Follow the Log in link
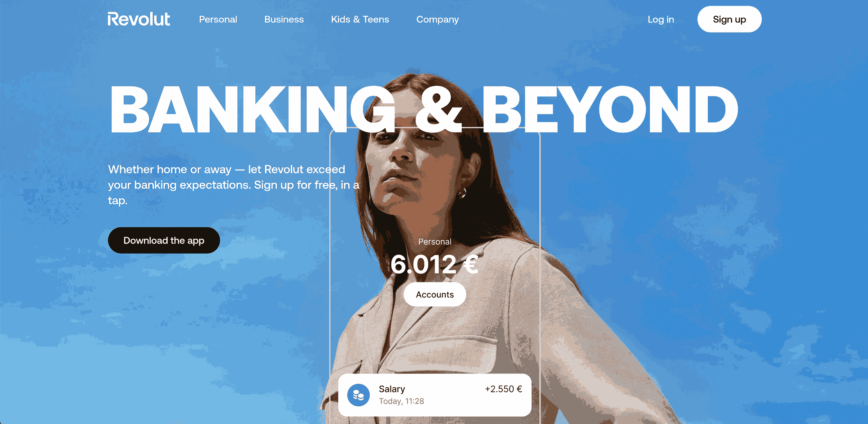 coord(661,20)
